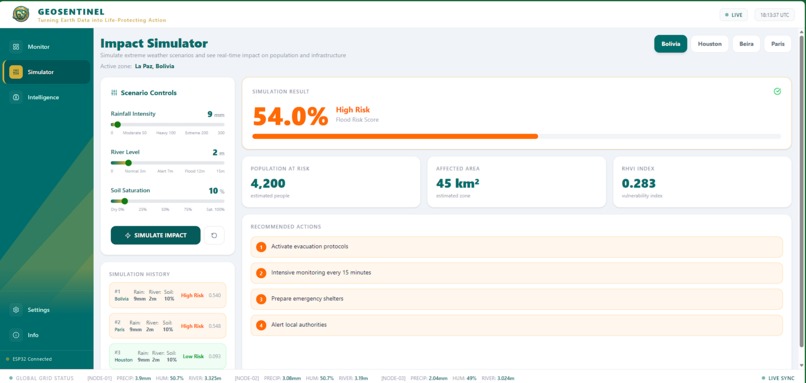The height and width of the screenshot is (383, 806).
Task: Adjust the River Level slider handle
Action: pyautogui.click(x=128, y=163)
